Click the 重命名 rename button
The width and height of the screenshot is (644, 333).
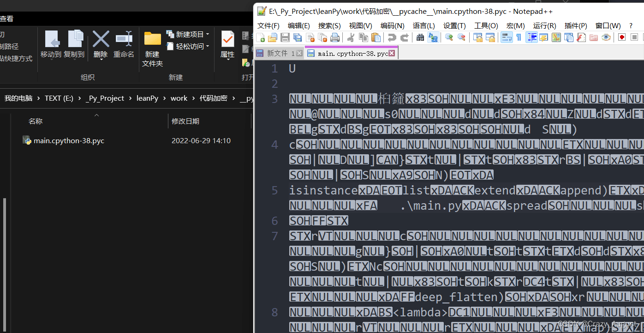124,45
